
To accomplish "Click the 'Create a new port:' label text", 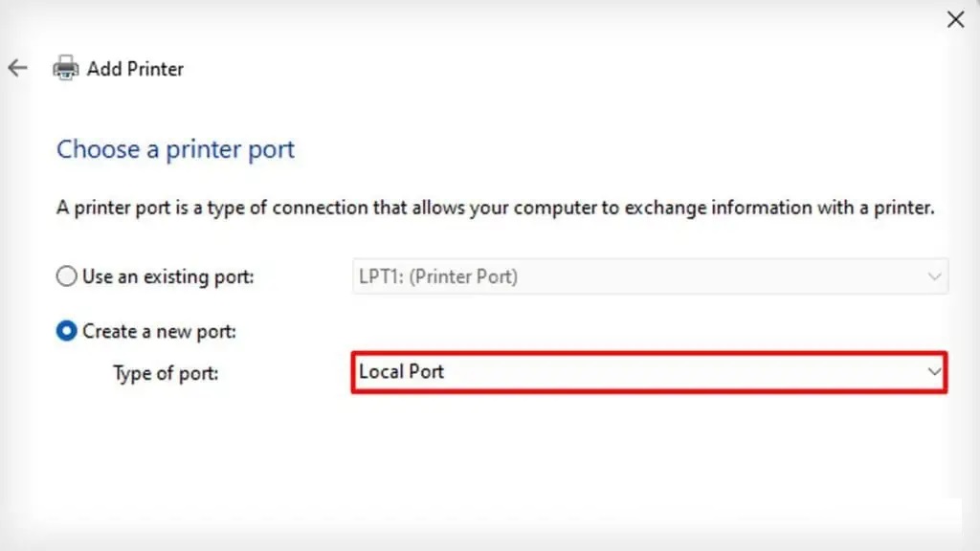I will click(x=160, y=331).
